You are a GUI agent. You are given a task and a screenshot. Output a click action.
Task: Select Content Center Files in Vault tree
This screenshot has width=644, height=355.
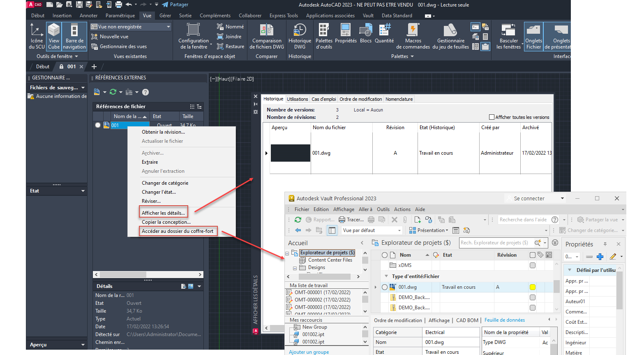(330, 260)
